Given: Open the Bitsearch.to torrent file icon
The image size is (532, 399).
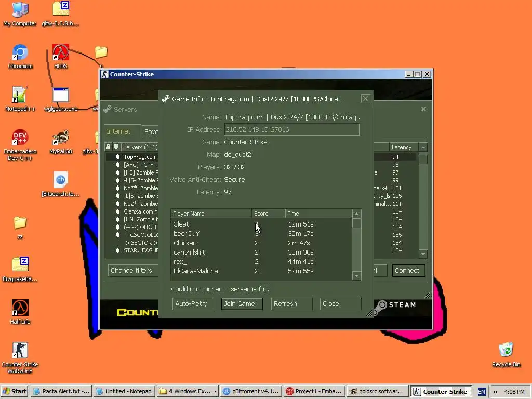Looking at the screenshot, I should click(x=61, y=184).
